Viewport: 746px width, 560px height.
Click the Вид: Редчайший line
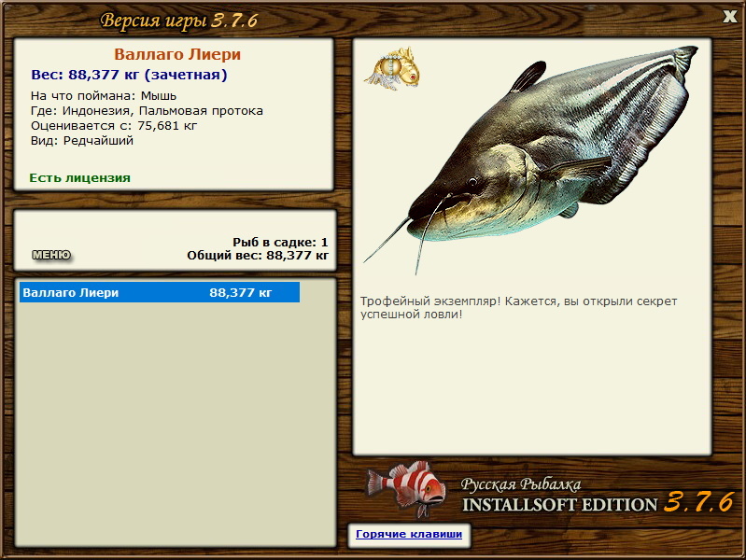click(x=82, y=140)
